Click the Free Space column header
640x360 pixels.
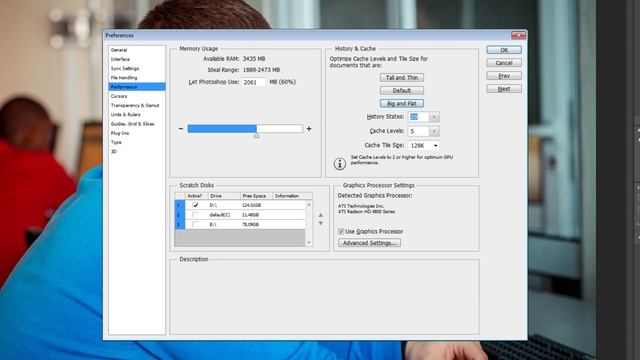coord(256,196)
